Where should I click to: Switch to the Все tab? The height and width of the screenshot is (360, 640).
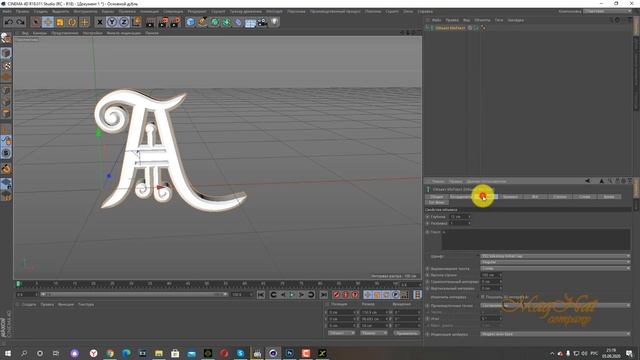[x=535, y=197]
